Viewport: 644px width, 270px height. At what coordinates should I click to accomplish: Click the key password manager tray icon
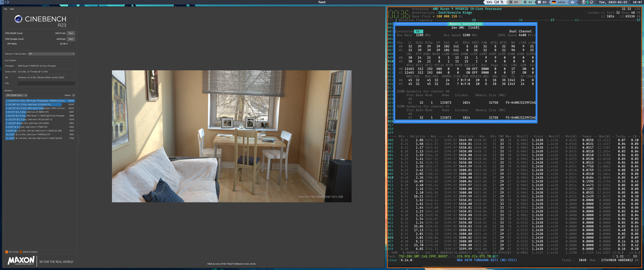tap(584, 2)
